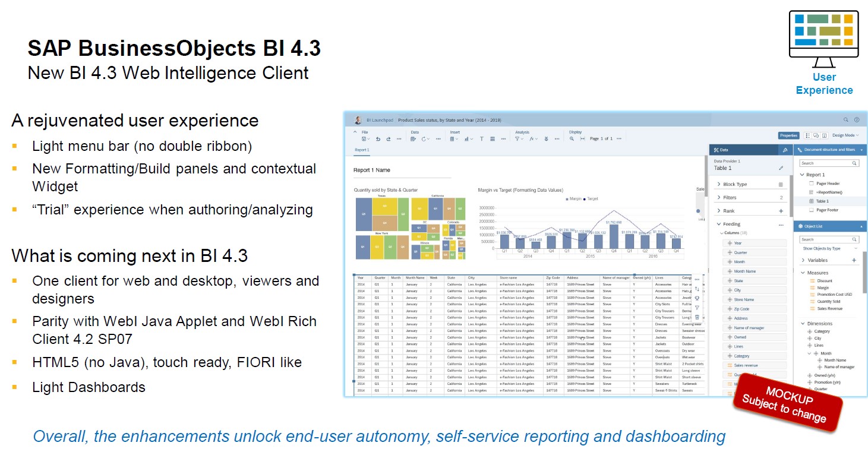The height and width of the screenshot is (452, 868).
Task: Click the fit-to-width icon under Display
Action: coord(582,139)
